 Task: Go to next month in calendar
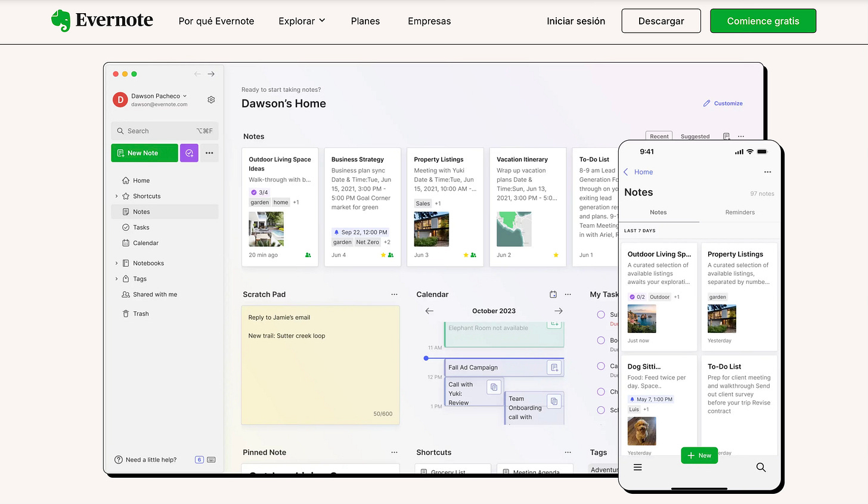click(x=559, y=311)
